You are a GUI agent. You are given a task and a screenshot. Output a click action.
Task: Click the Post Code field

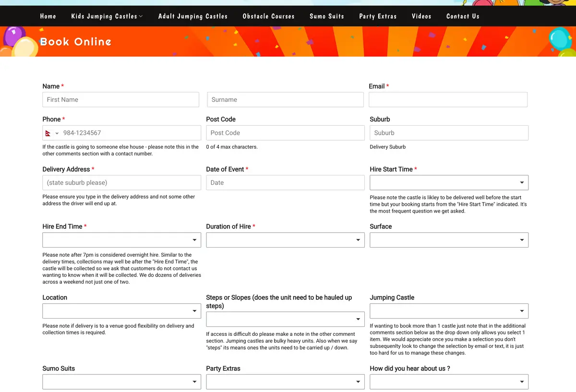click(x=285, y=133)
